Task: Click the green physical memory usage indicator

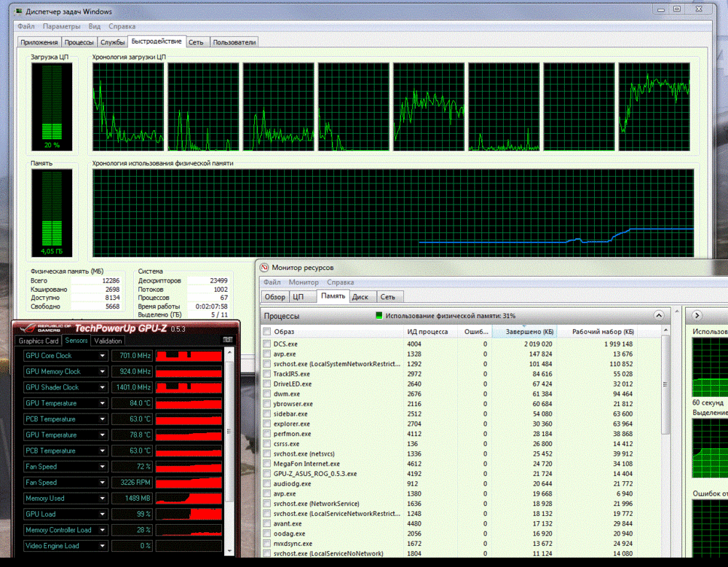Action: (x=379, y=316)
